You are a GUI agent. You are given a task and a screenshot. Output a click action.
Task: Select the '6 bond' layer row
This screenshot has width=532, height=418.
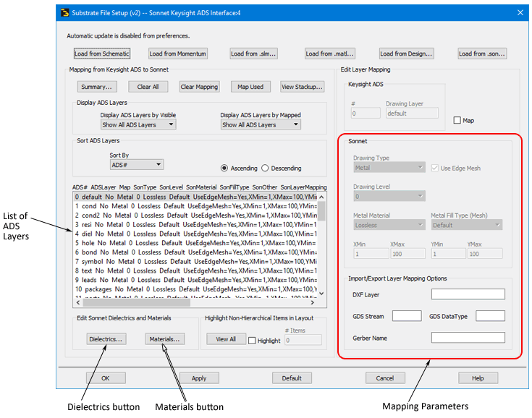[195, 252]
